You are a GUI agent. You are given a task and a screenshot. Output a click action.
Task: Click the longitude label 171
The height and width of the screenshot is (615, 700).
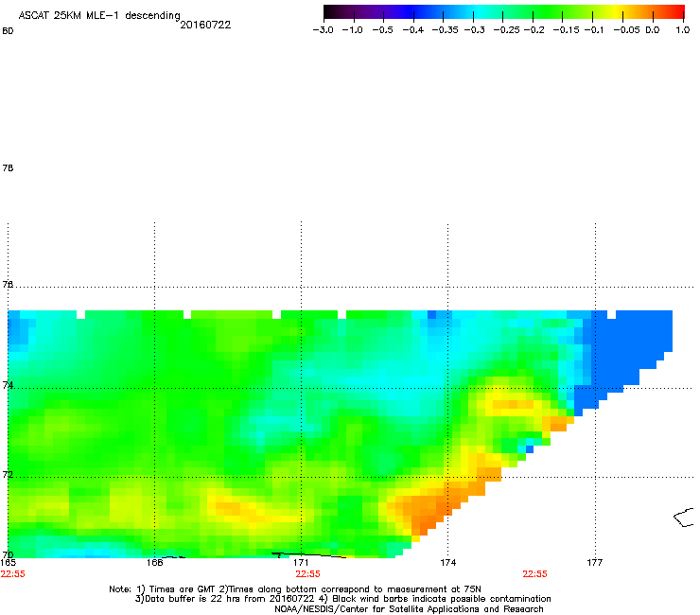click(x=301, y=563)
